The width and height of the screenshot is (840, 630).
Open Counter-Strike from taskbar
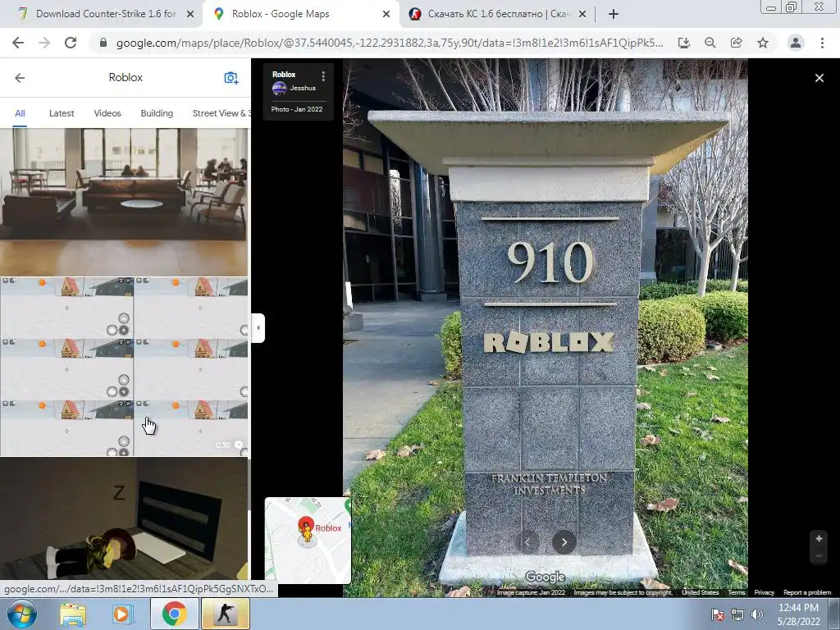point(226,614)
